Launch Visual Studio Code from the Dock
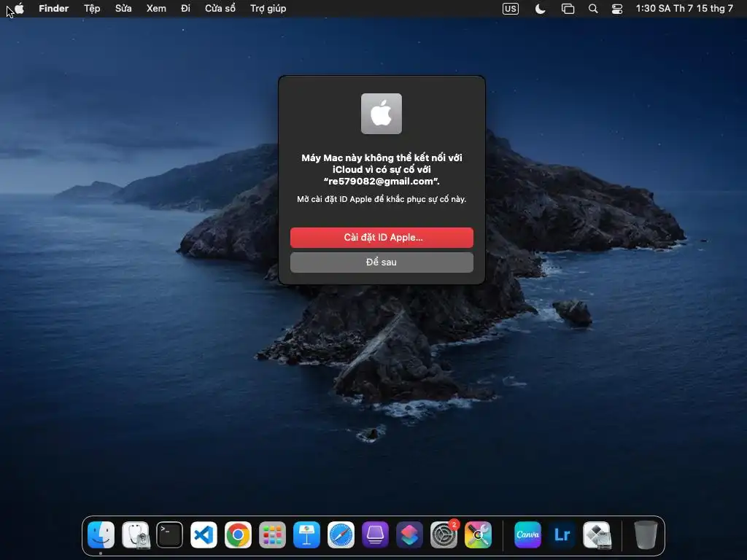747x560 pixels. coord(204,534)
